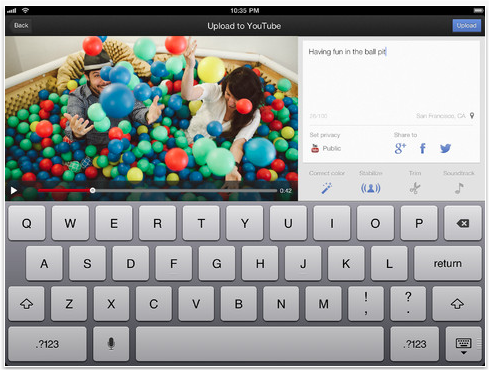Viewport: 489px width, 370px height.
Task: Enable the Stabilize video icon
Action: (370, 188)
